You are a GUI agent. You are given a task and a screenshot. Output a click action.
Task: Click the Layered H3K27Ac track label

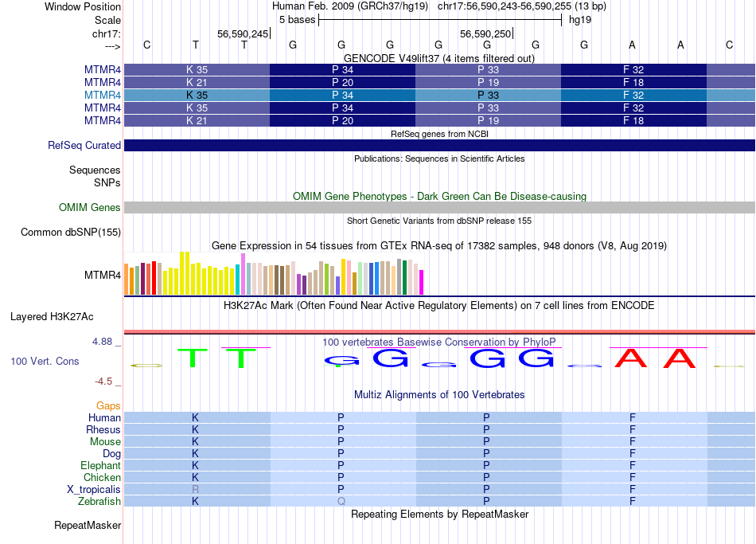coord(52,317)
